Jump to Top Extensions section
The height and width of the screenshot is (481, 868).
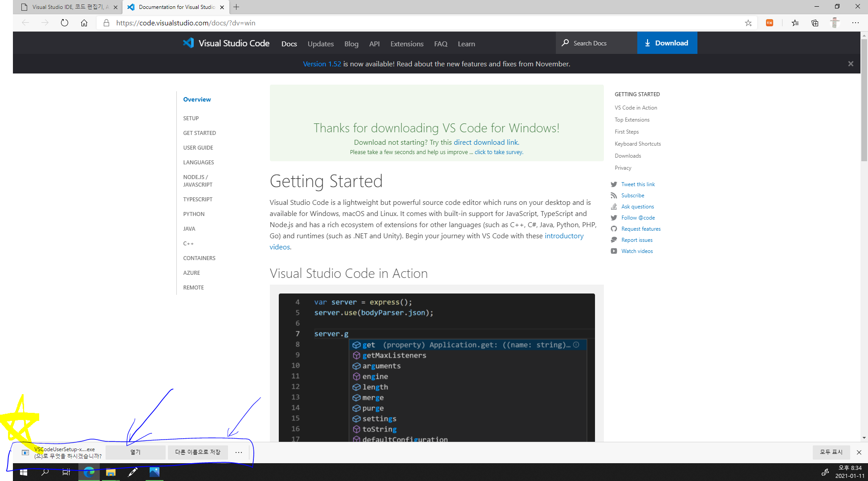coord(632,119)
